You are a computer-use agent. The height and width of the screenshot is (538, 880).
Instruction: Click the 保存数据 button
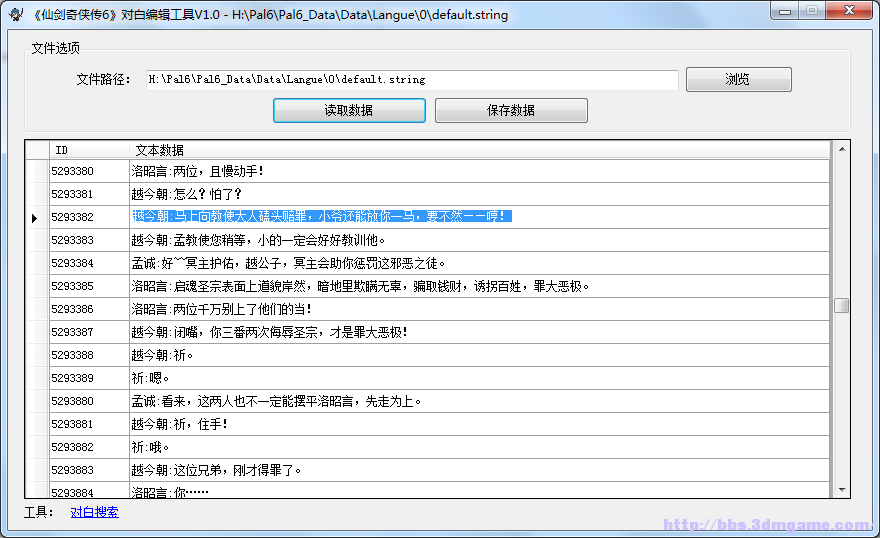[x=511, y=110]
